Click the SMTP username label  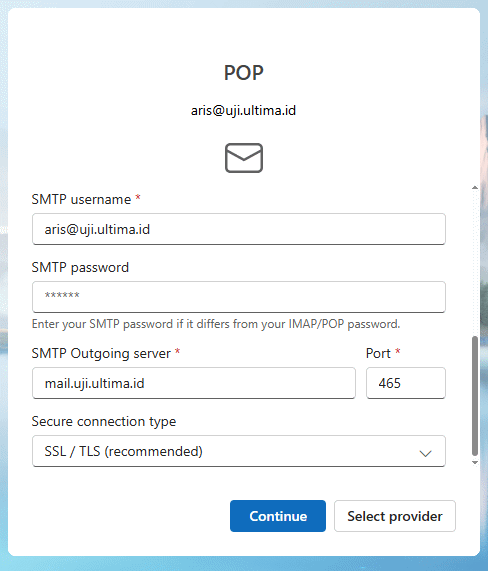81,199
